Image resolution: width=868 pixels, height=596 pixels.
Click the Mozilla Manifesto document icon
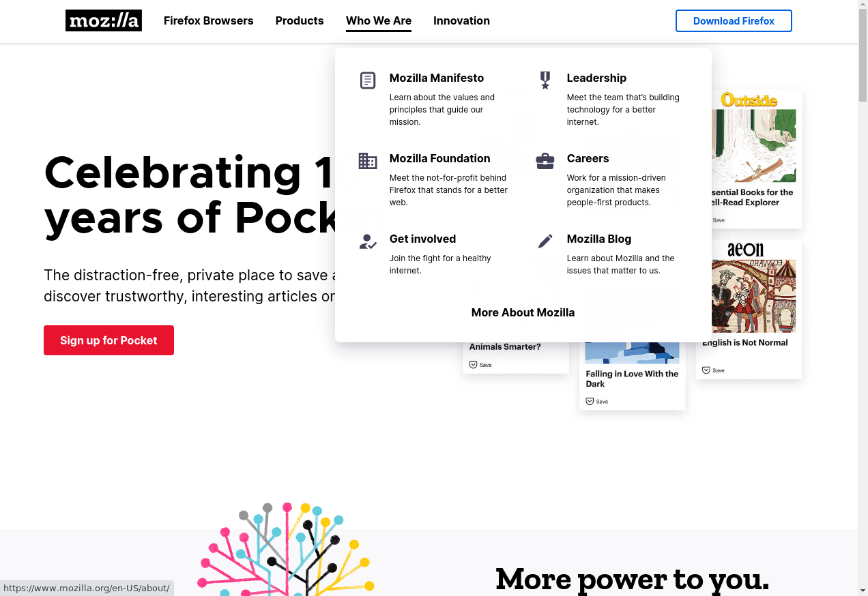pyautogui.click(x=368, y=80)
